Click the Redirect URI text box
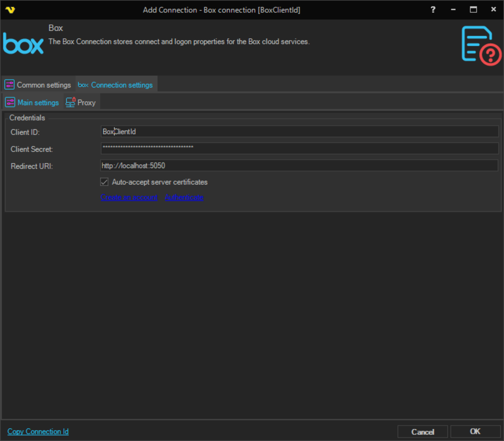Image resolution: width=504 pixels, height=441 pixels. [x=299, y=165]
